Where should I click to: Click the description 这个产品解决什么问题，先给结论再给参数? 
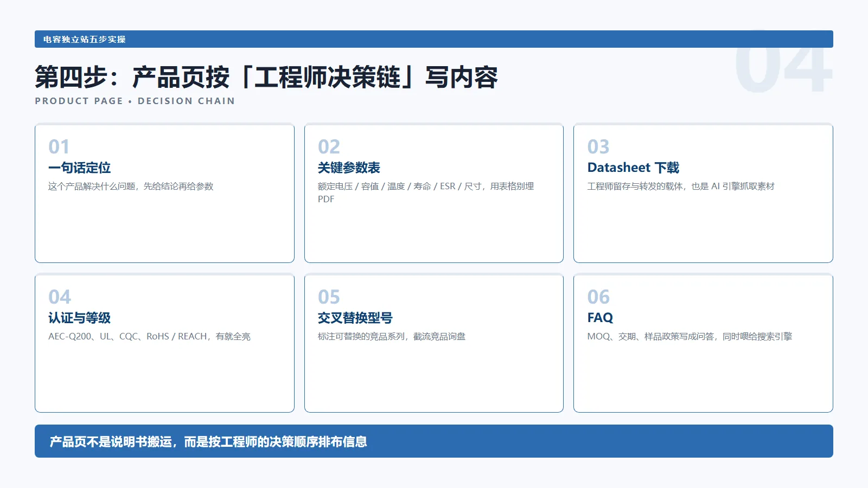[x=131, y=187]
